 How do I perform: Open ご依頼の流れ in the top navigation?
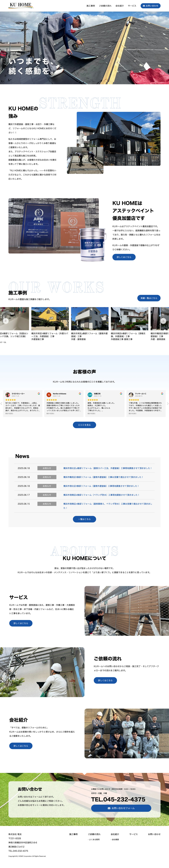[x=105, y=6]
